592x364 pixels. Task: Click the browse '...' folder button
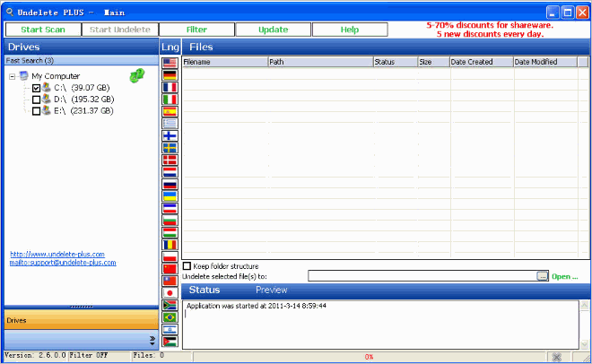coord(542,276)
